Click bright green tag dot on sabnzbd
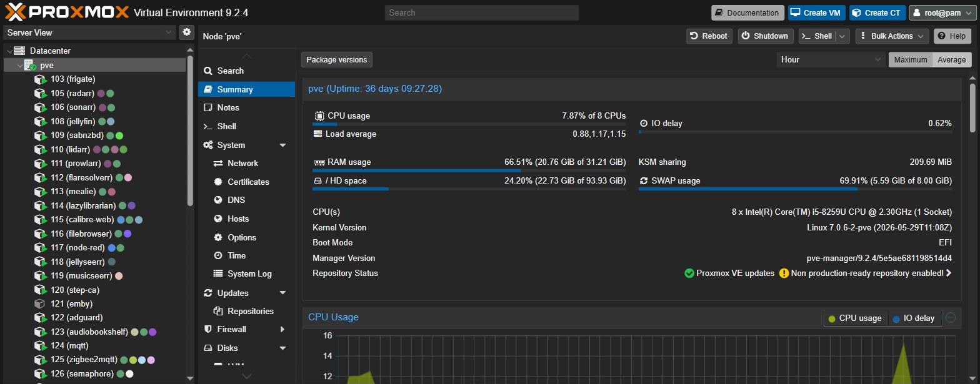The width and height of the screenshot is (980, 384). (119, 135)
